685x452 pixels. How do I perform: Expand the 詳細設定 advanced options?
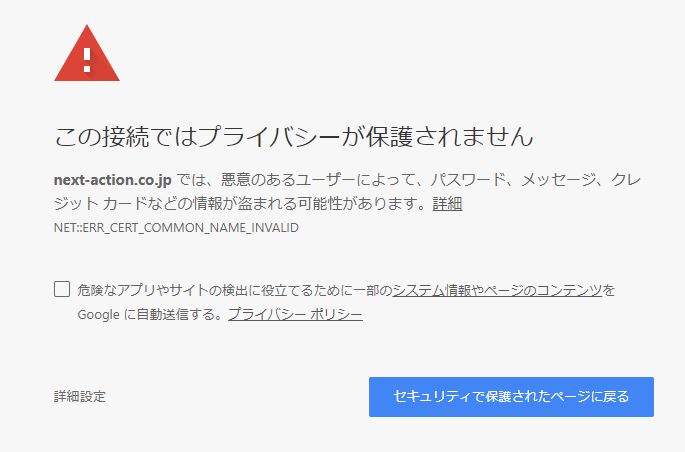point(80,397)
